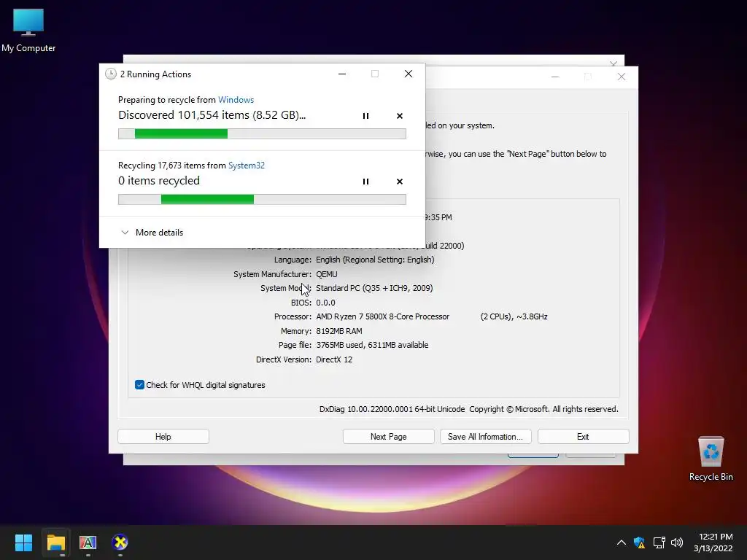Minimize the 2 Running Actions window
This screenshot has width=747, height=560.
[x=342, y=74]
